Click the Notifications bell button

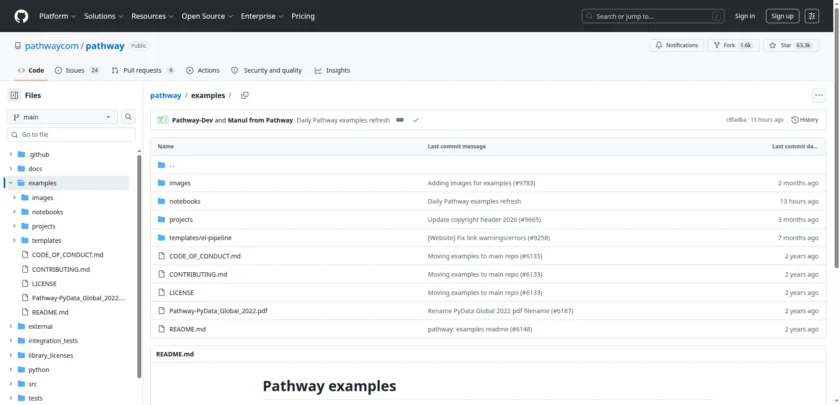tap(677, 46)
